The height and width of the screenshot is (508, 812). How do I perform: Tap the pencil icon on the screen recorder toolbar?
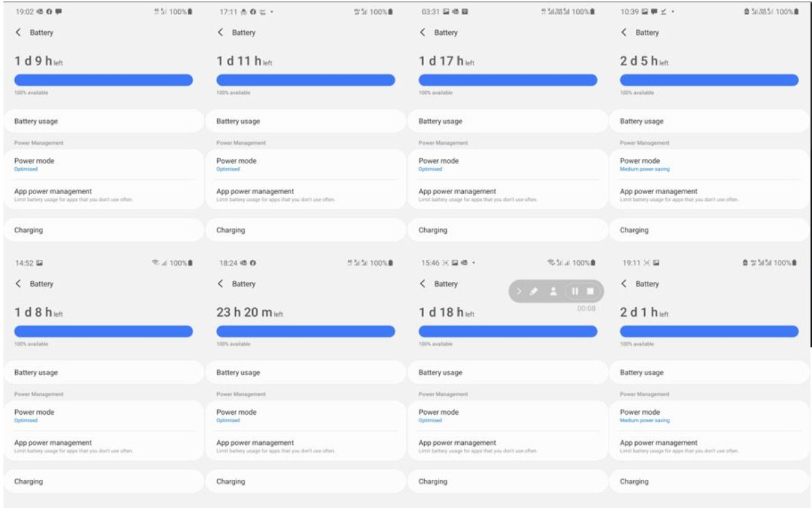[533, 291]
